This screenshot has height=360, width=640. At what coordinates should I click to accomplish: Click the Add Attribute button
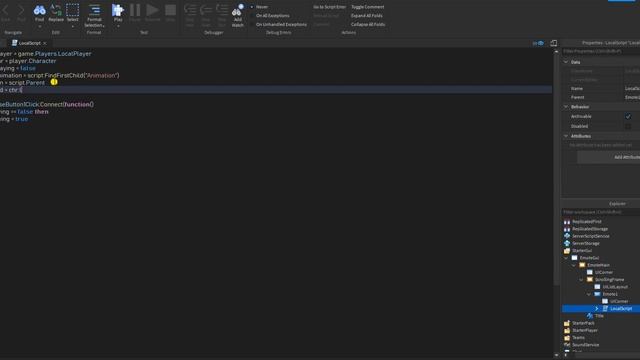[x=608, y=157]
